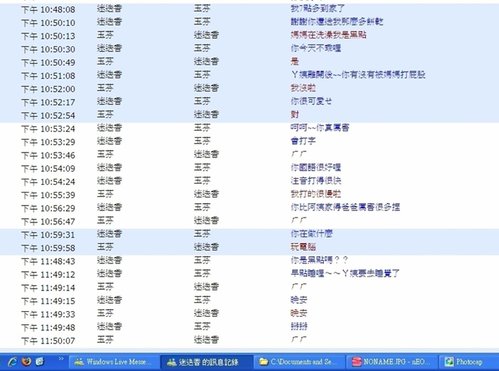Select the timestamp 下午 10:50:13
499x371 pixels.
48,36
